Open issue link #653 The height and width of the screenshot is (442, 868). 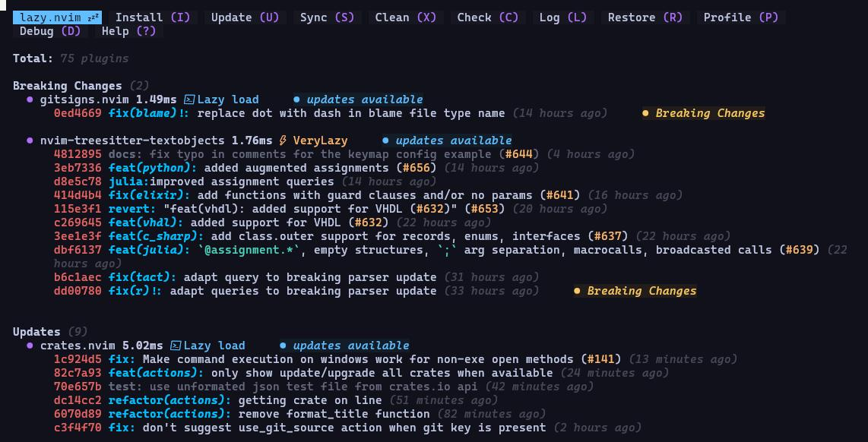click(x=485, y=209)
